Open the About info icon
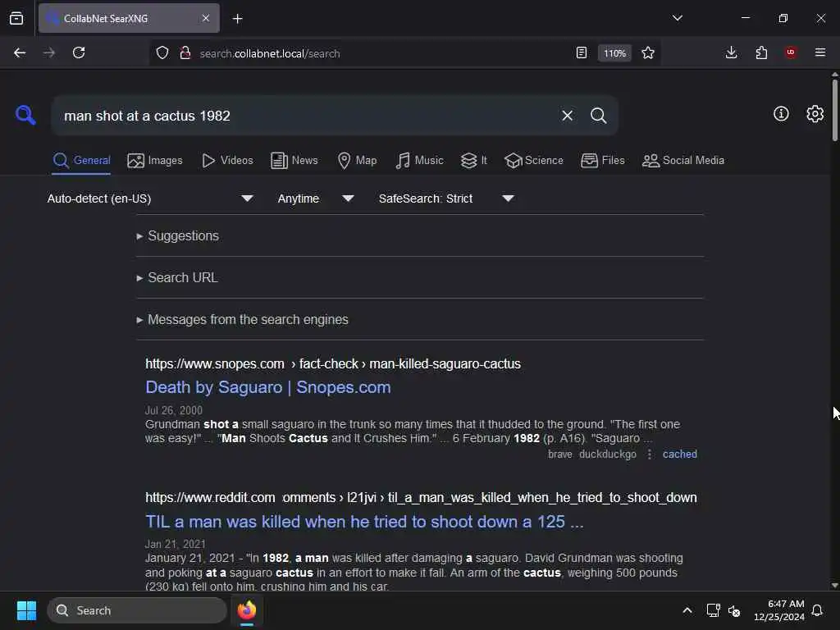The height and width of the screenshot is (630, 840). pos(781,113)
